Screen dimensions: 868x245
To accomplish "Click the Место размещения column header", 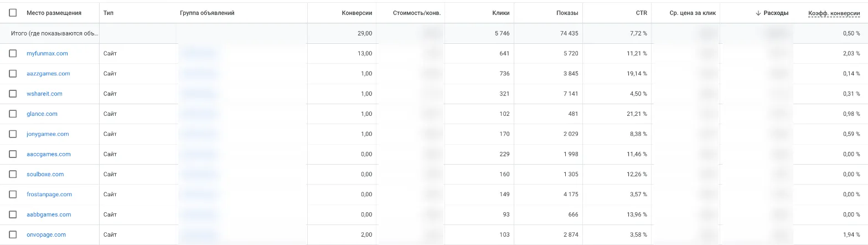I will coord(54,13).
